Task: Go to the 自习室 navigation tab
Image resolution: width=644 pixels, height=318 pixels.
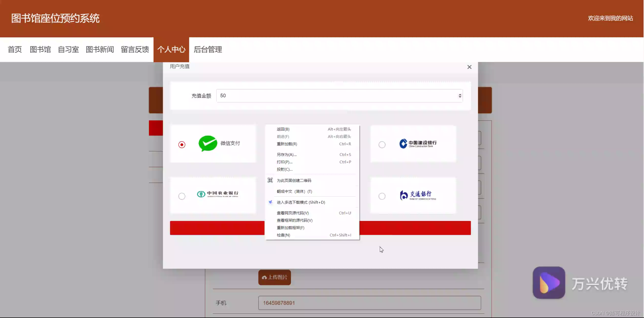Action: [68, 50]
